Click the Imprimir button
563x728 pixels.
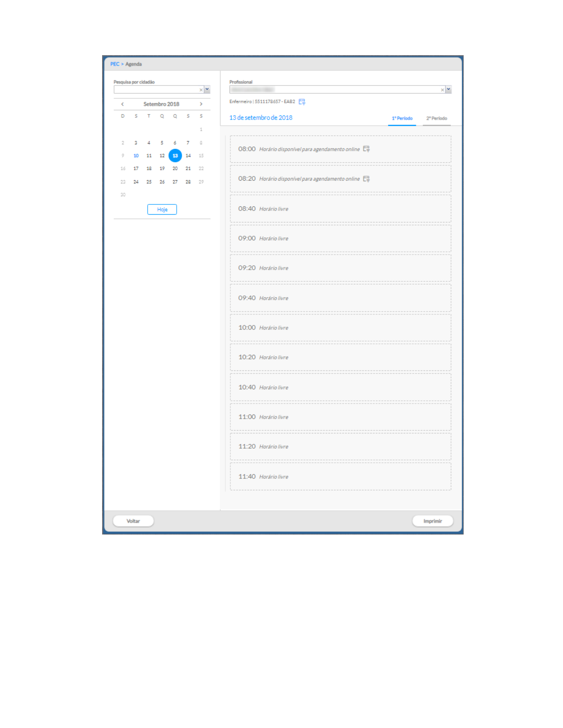pos(433,521)
